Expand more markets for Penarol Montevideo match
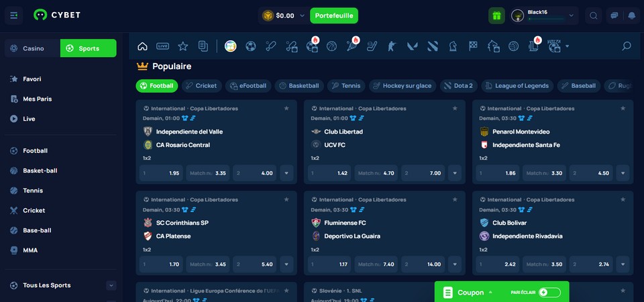This screenshot has height=302, width=644. coord(623,173)
